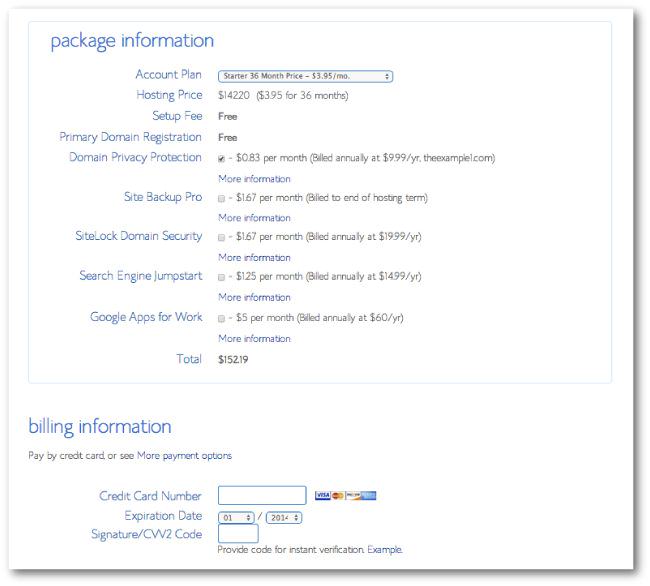Click the Signature/CVV2 Code field
Screen dimensions: 650x586
[x=238, y=533]
